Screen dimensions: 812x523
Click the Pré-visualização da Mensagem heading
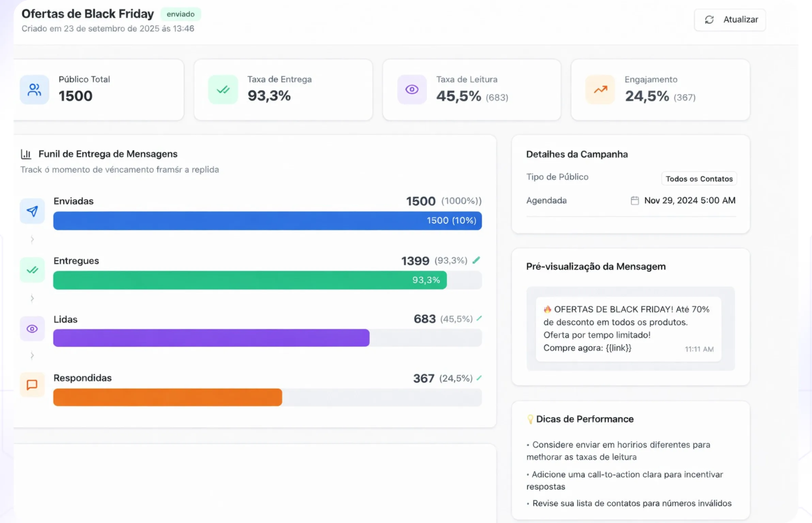coord(596,266)
